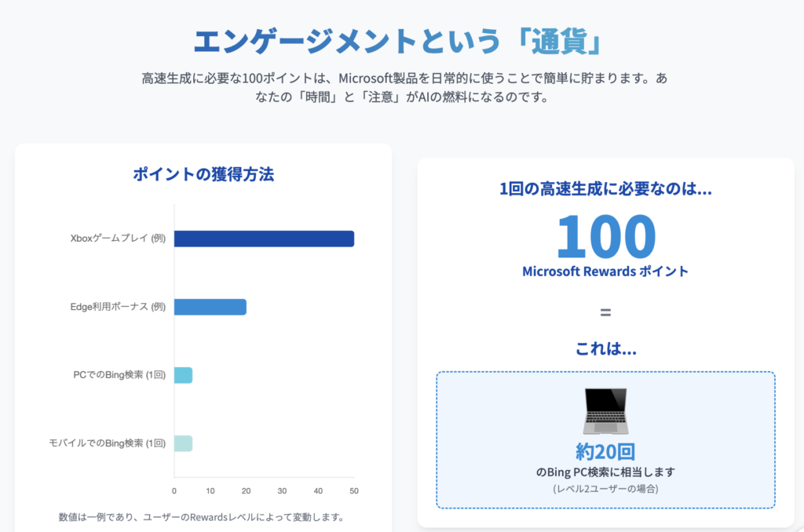
Task: Click the equals sign below Microsoft Rewards
Action: point(605,312)
